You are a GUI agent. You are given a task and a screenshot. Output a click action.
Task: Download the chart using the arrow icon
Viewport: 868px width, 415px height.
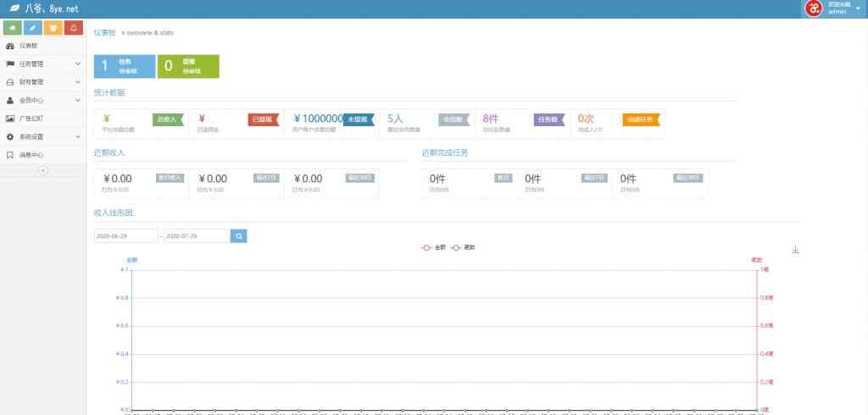(795, 250)
